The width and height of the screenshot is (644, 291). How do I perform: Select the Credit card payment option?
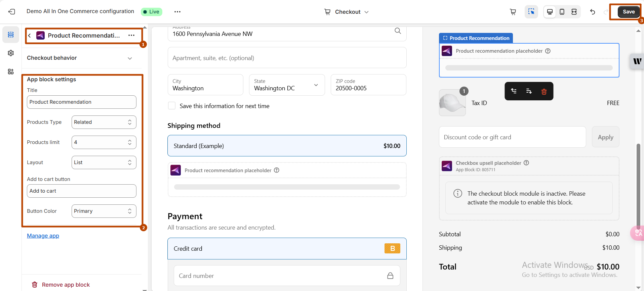287,249
